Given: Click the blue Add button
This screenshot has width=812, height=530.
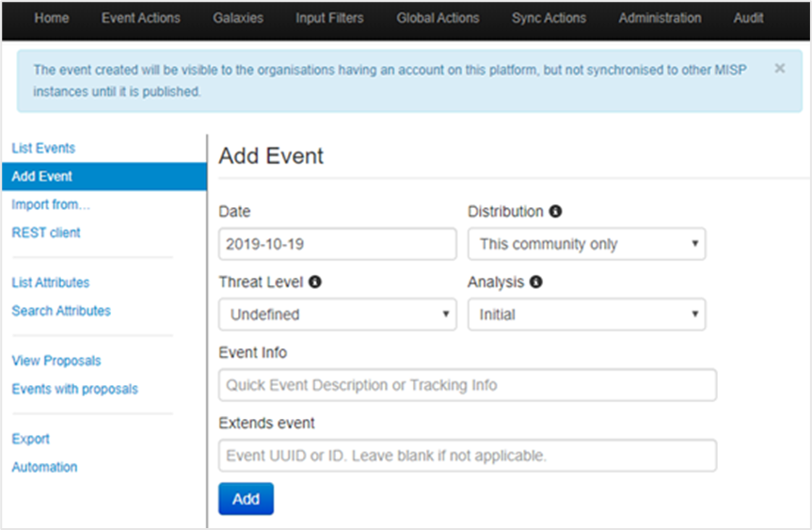Looking at the screenshot, I should [246, 499].
